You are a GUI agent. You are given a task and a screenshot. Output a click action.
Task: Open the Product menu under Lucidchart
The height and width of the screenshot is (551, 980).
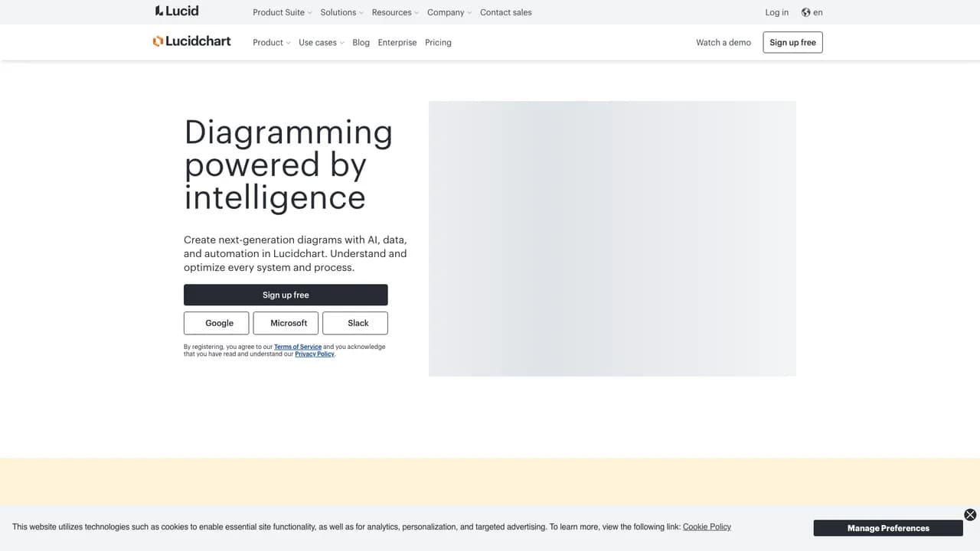(x=272, y=43)
